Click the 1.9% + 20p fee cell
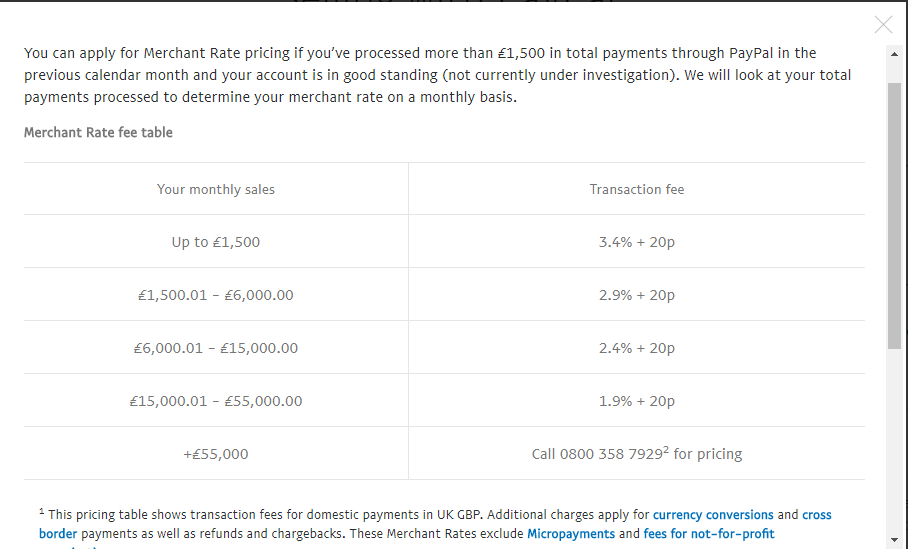 (x=637, y=401)
